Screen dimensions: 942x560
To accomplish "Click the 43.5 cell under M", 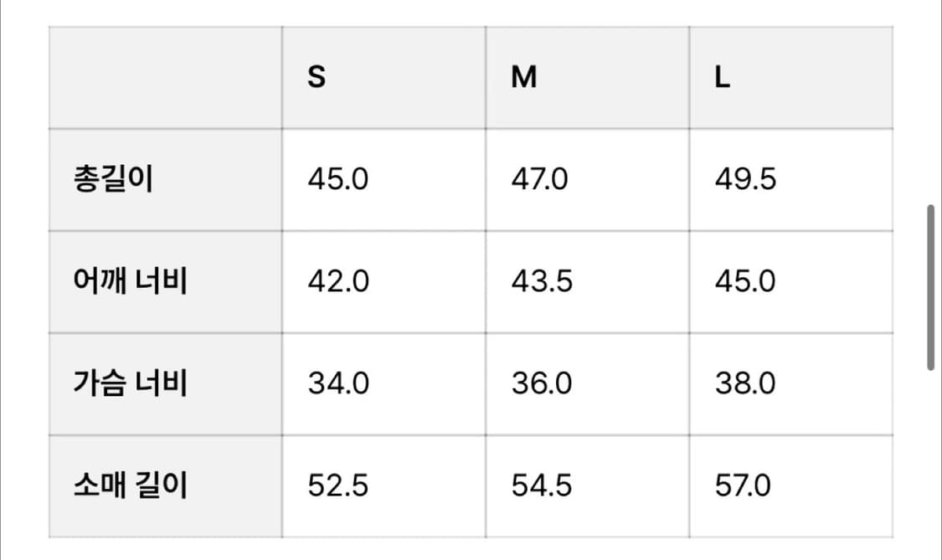I will 542,282.
